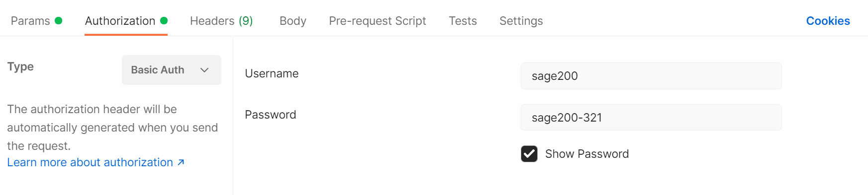This screenshot has width=868, height=195.
Task: Click the Username label
Action: click(272, 73)
